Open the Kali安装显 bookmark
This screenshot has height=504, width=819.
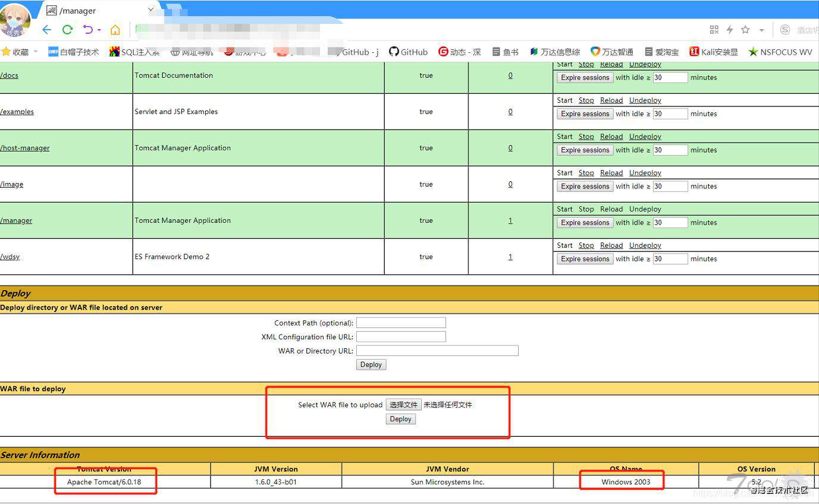pyautogui.click(x=714, y=52)
